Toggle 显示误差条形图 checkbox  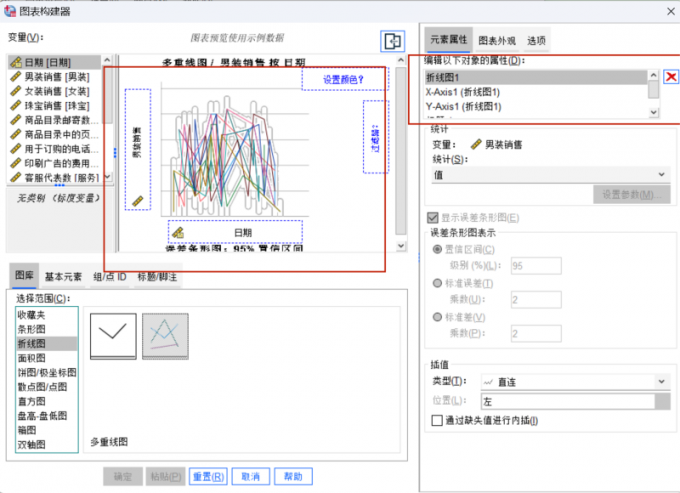tap(432, 217)
